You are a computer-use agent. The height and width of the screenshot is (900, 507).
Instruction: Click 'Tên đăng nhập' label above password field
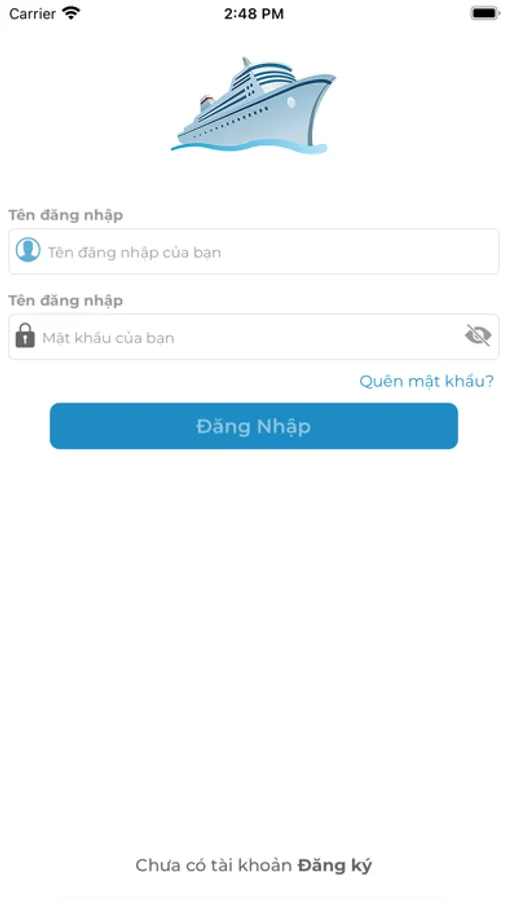pos(65,301)
